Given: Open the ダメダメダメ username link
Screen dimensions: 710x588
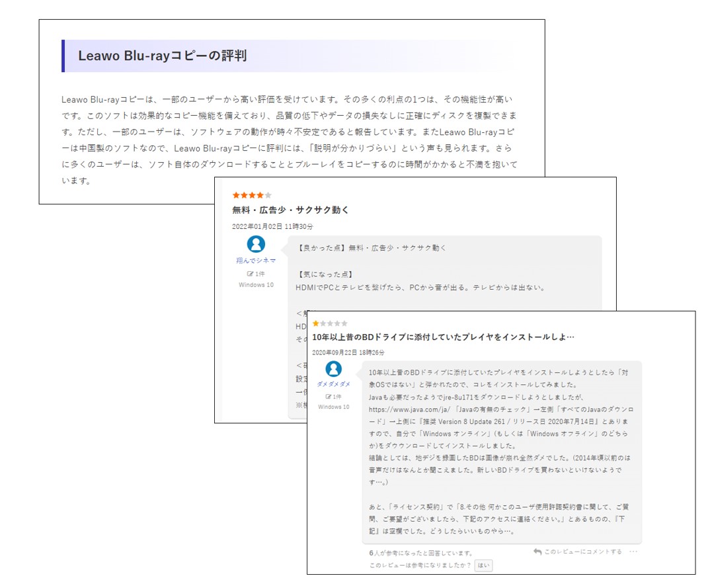Looking at the screenshot, I should point(334,384).
